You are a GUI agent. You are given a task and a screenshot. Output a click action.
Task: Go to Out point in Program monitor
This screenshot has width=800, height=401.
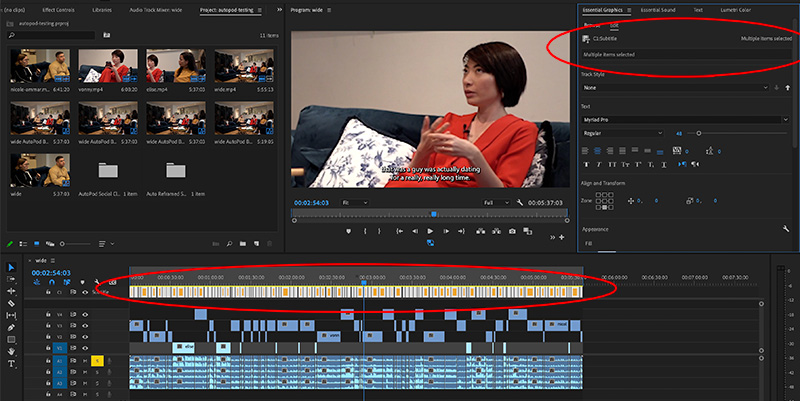(x=461, y=231)
